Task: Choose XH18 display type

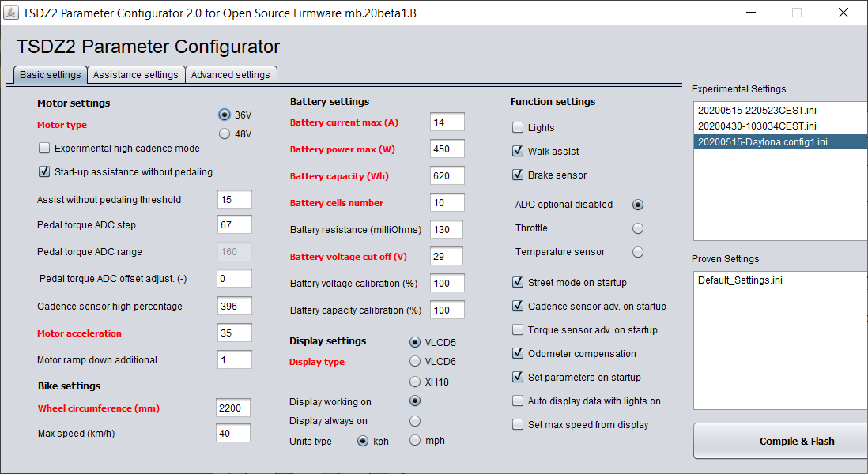Action: pos(414,382)
